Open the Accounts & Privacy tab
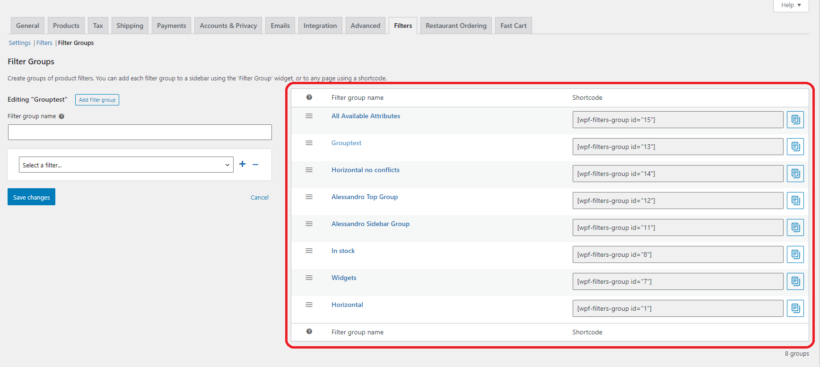820x367 pixels. [229, 26]
